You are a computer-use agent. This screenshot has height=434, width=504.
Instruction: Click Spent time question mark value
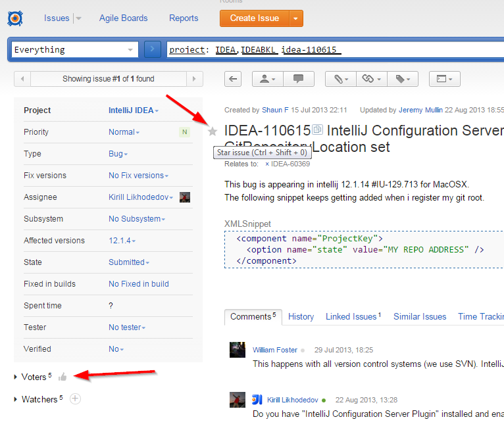click(111, 306)
